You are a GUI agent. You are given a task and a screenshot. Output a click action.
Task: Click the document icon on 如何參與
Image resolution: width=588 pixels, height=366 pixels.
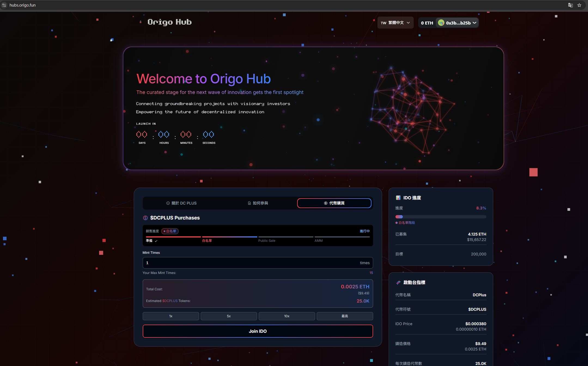(249, 203)
